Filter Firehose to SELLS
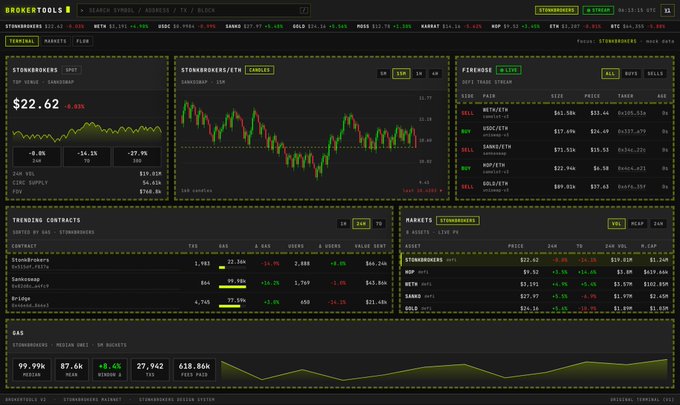 [655, 74]
